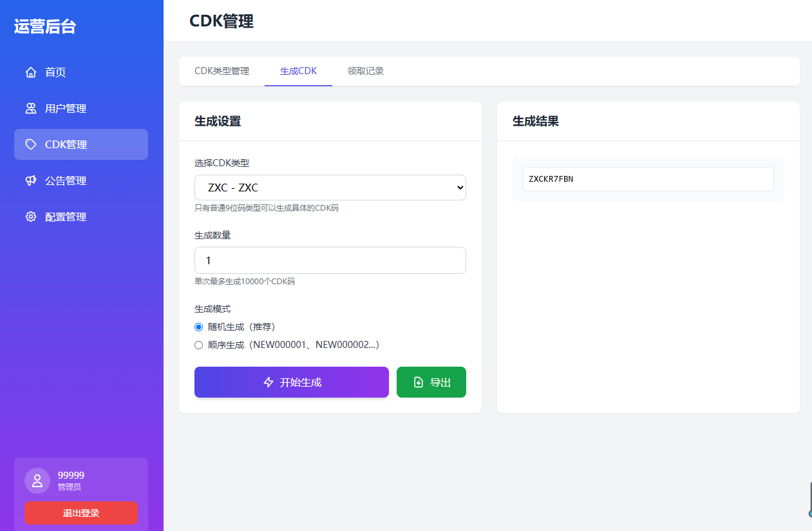812x531 pixels.
Task: Open 公告管理 from the sidebar
Action: pos(66,180)
